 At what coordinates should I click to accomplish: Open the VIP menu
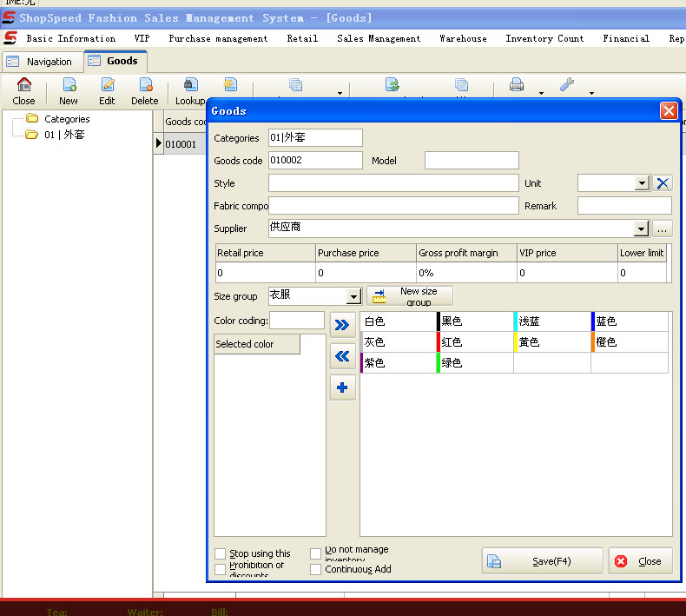coord(142,38)
